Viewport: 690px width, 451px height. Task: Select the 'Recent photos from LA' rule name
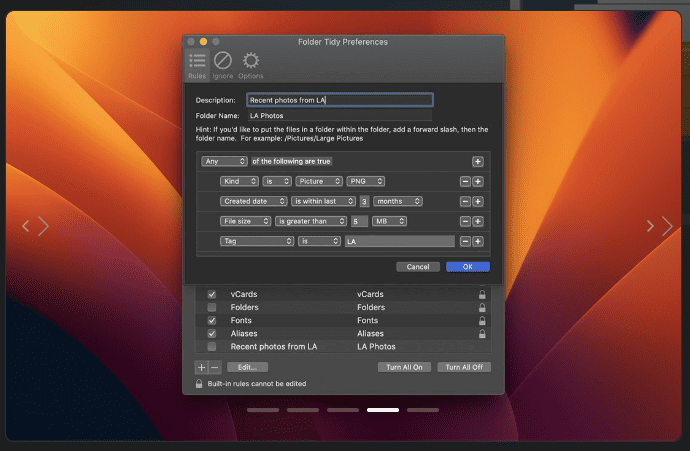[274, 347]
